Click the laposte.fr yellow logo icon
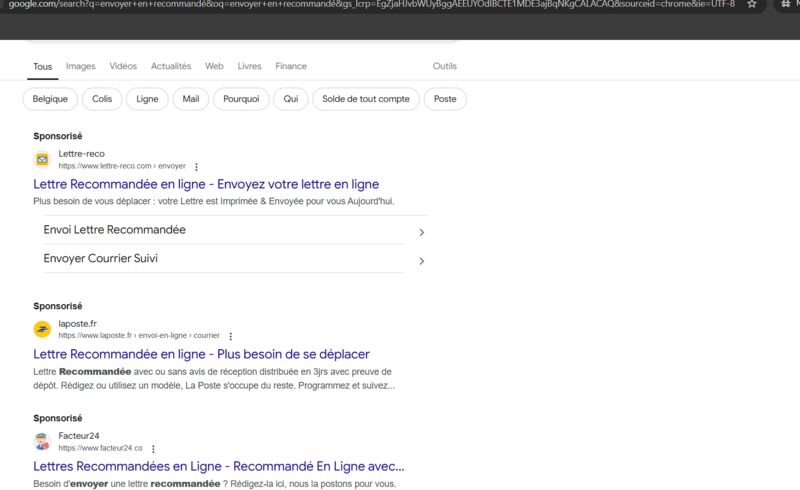This screenshot has width=800, height=490. point(42,329)
